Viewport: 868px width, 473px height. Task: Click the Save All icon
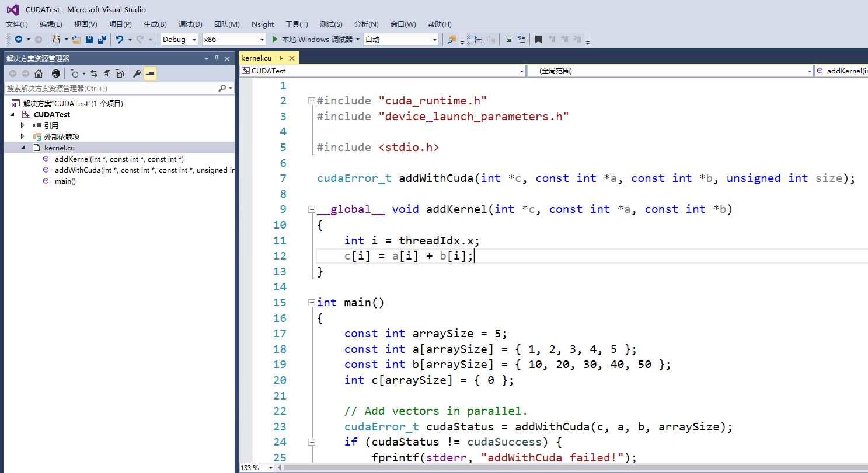102,39
